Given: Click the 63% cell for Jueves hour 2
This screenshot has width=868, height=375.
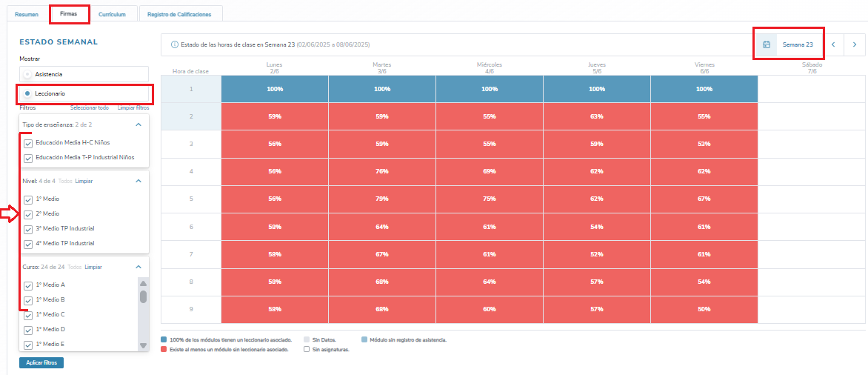Looking at the screenshot, I should pos(597,117).
